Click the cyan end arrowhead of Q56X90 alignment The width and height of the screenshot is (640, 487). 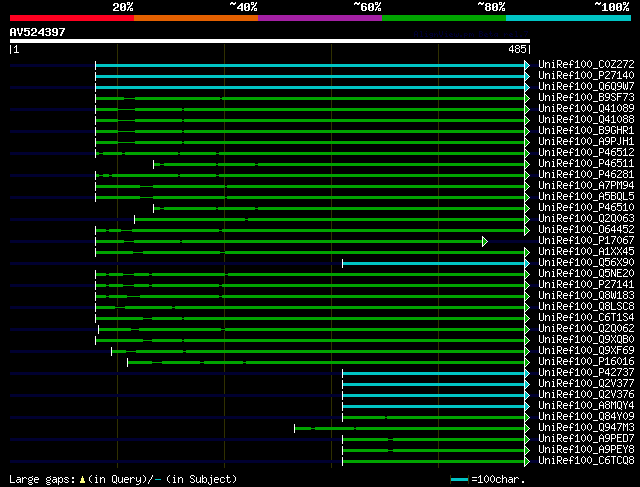[527, 264]
